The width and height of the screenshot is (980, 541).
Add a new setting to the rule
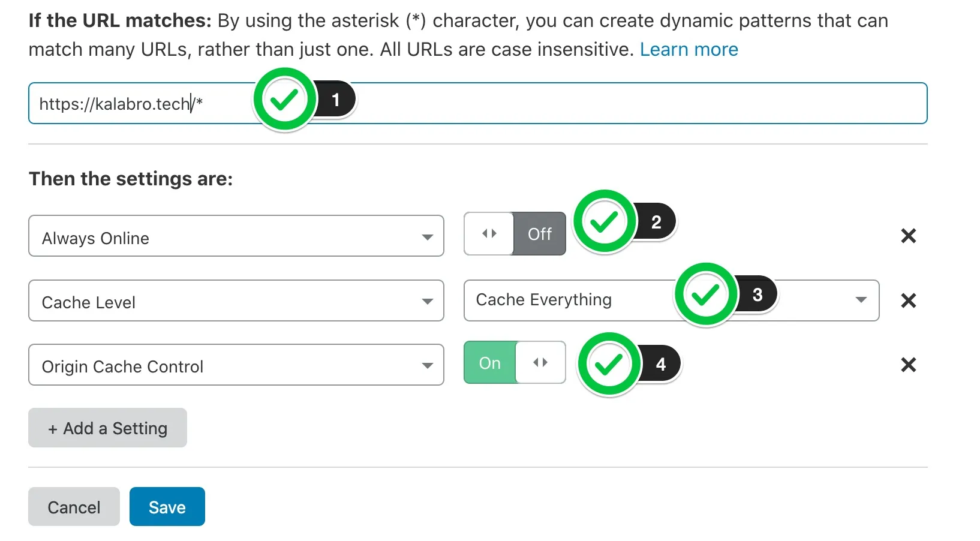(107, 428)
